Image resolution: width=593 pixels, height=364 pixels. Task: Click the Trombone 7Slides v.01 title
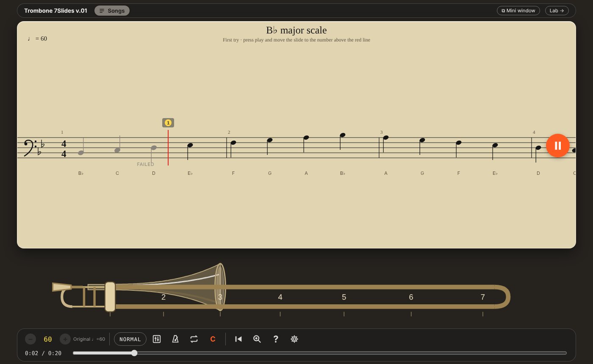pos(55,11)
